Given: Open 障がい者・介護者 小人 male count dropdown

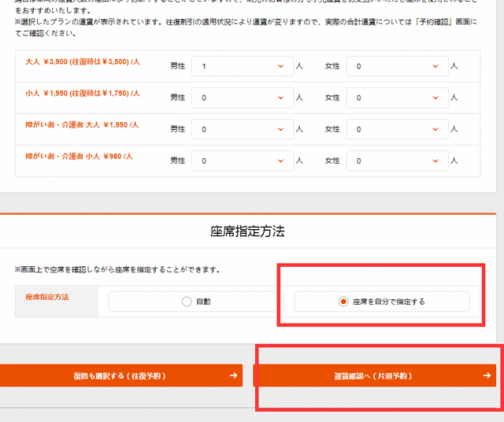Looking at the screenshot, I should click(x=242, y=161).
